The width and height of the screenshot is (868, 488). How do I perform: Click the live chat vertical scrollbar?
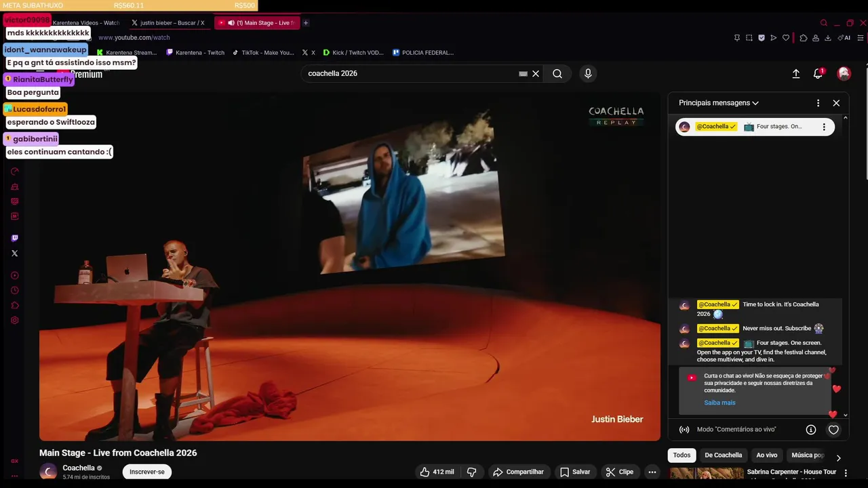click(x=845, y=266)
